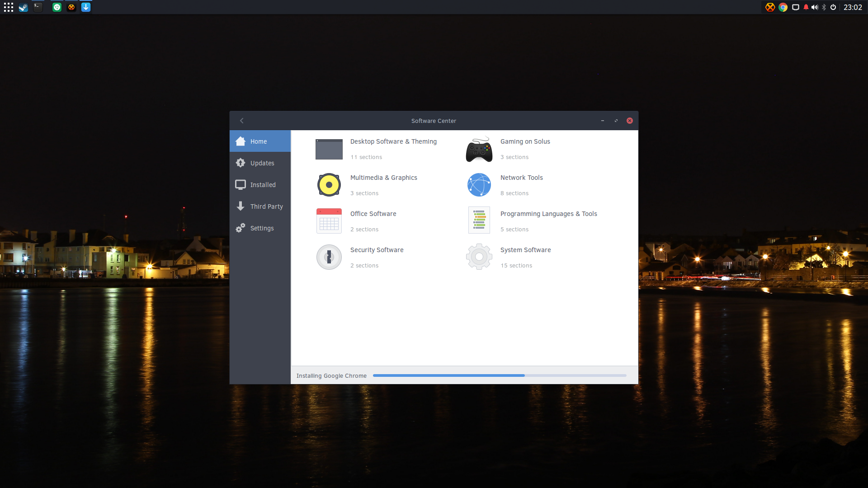The image size is (868, 488).
Task: Click the game controller icon
Action: [479, 149]
